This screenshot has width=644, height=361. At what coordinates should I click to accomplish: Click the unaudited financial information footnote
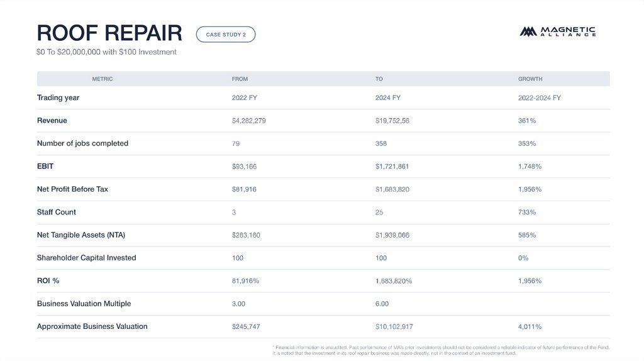(x=441, y=350)
